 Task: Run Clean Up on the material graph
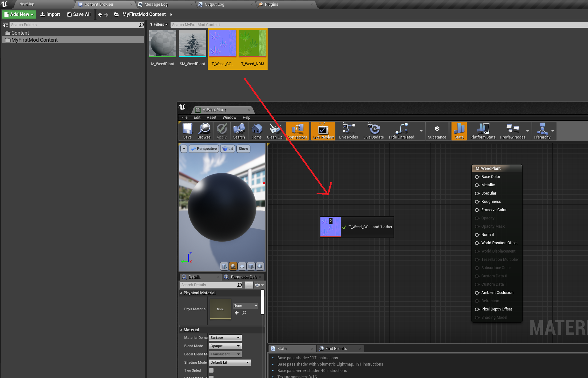point(275,131)
